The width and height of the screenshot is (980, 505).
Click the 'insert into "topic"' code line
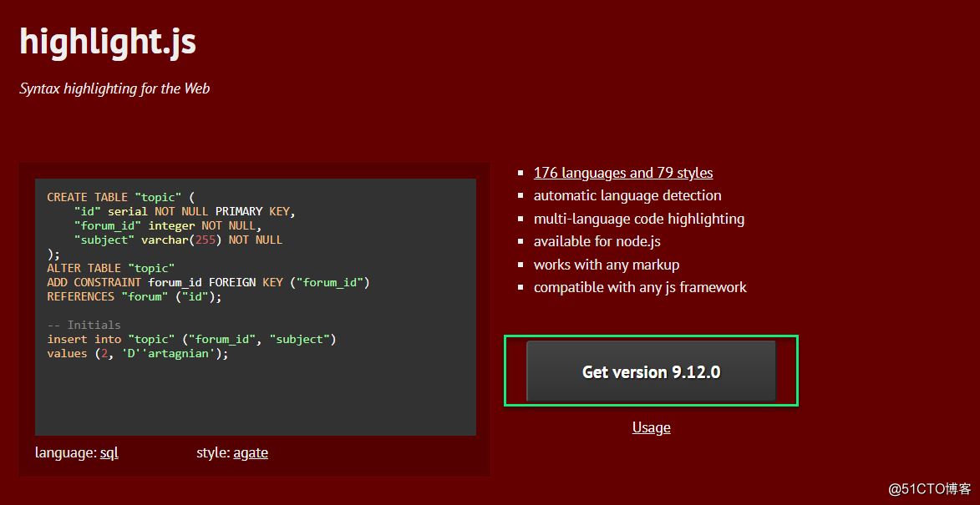point(192,340)
